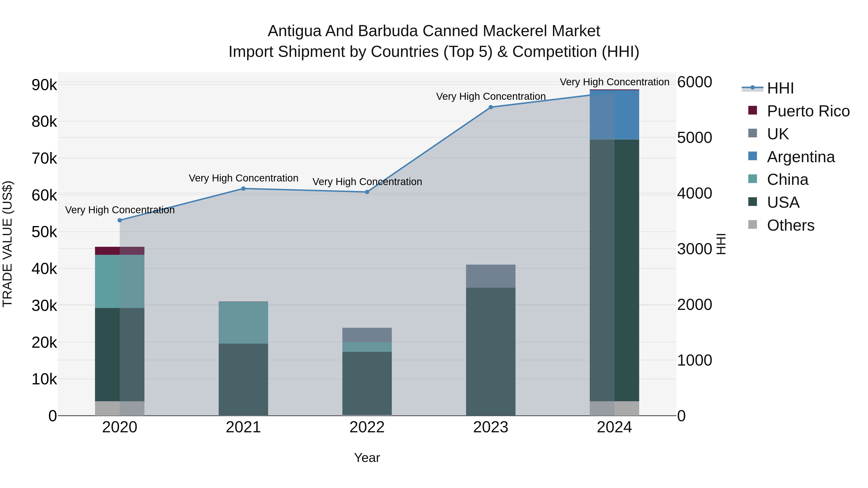Select the 2021 USA bar segment
The height and width of the screenshot is (488, 868).
[243, 380]
